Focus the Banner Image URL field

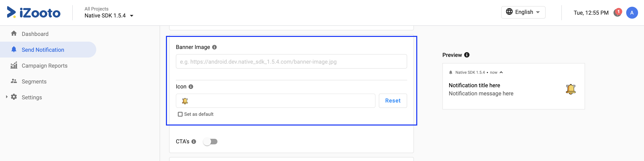[291, 61]
